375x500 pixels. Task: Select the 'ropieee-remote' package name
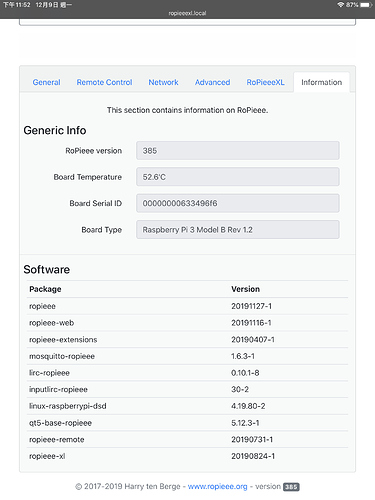pyautogui.click(x=57, y=440)
